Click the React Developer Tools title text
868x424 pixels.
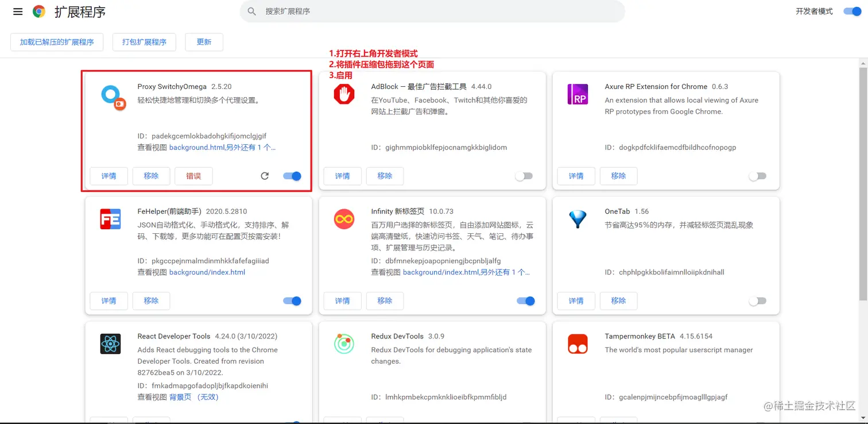[x=174, y=336]
